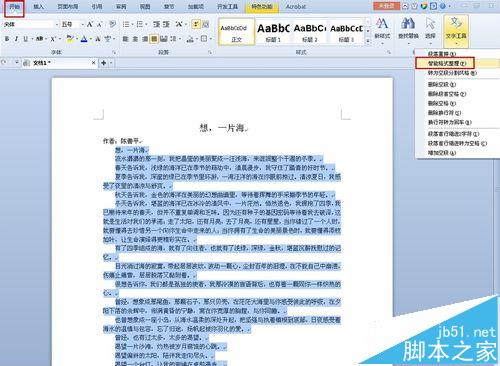The height and width of the screenshot is (366, 500).
Task: Click the superscript x² icon
Action: pyautogui.click(x=53, y=39)
